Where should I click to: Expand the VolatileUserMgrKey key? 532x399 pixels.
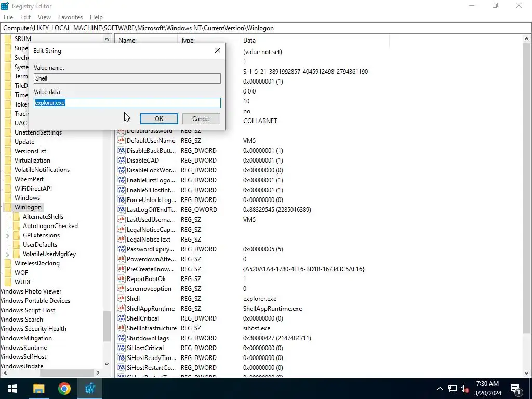coord(7,254)
